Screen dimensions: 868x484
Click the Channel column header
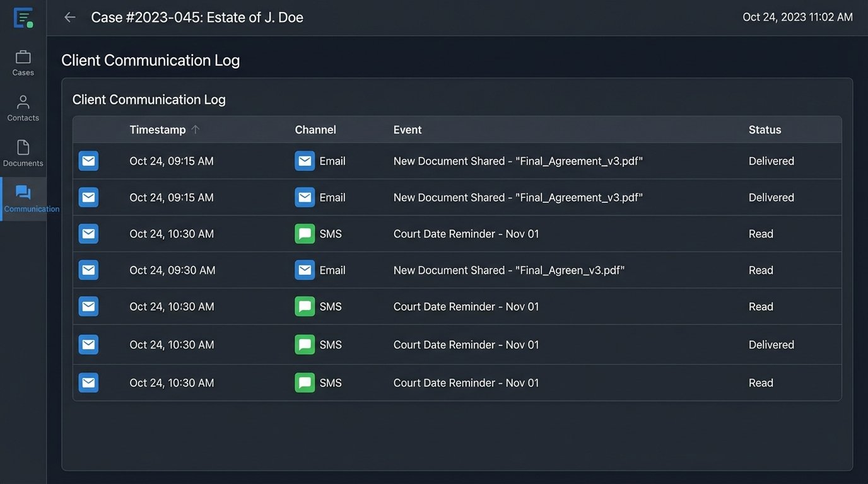(x=315, y=129)
